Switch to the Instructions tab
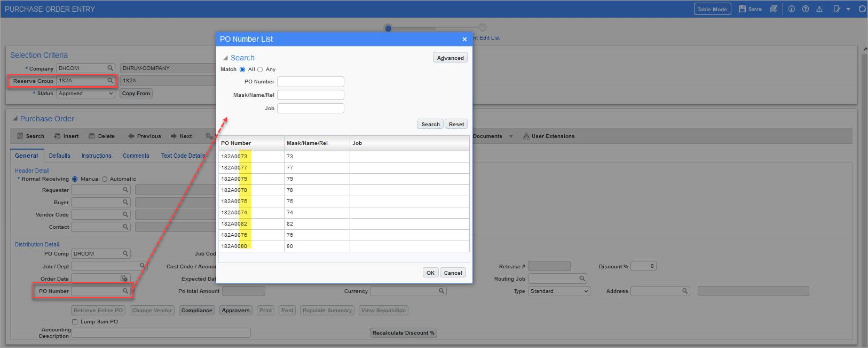This screenshot has width=868, height=348. [97, 156]
